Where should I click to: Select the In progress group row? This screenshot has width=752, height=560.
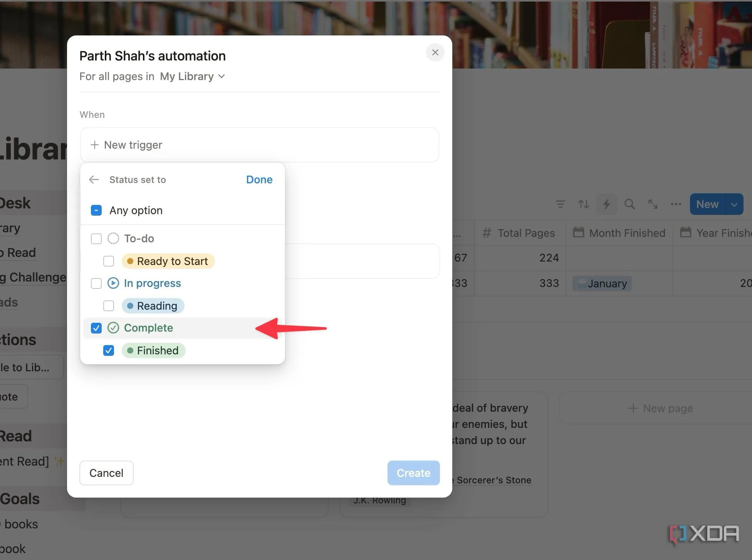pos(152,283)
